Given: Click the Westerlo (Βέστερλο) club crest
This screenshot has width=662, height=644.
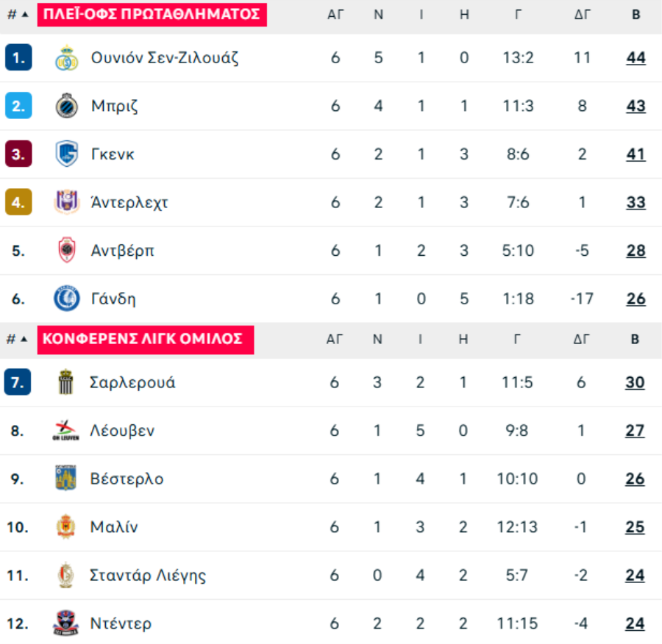Looking at the screenshot, I should (66, 478).
